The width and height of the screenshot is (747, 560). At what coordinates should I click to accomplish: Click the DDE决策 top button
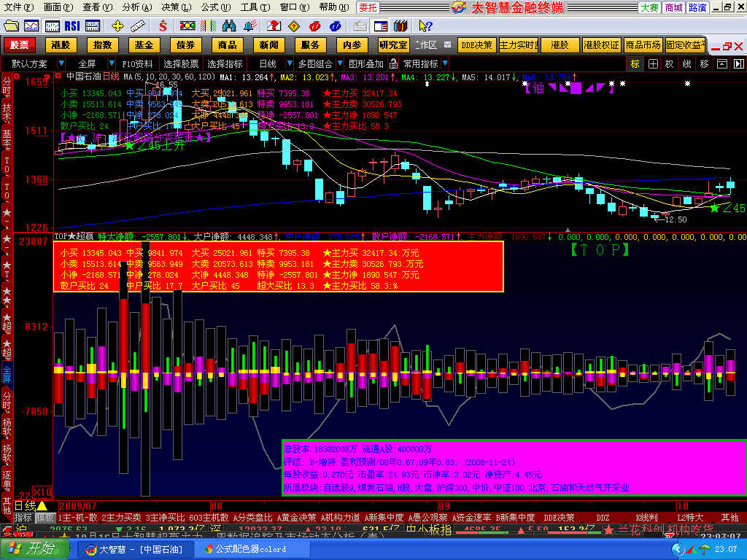(x=476, y=44)
